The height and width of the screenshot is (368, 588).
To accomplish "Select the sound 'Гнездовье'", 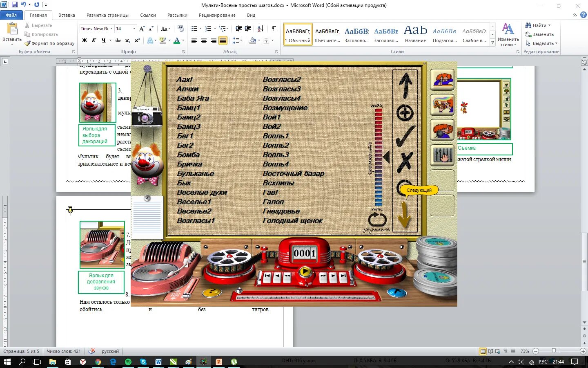I will pos(281,211).
